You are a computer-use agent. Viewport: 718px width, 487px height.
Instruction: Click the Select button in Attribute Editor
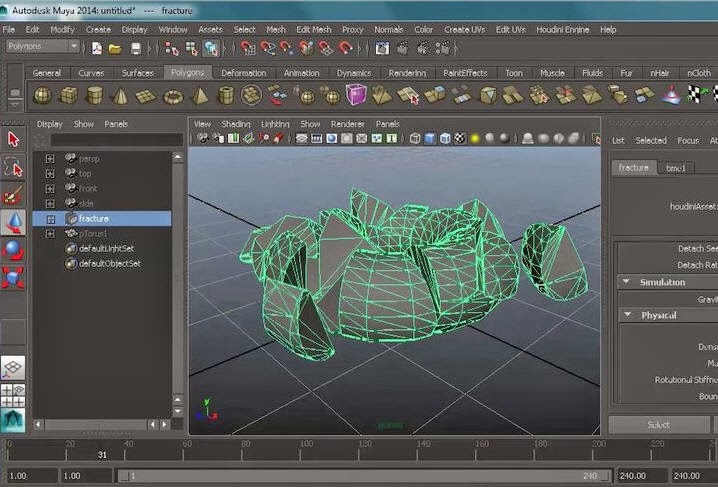[x=658, y=425]
